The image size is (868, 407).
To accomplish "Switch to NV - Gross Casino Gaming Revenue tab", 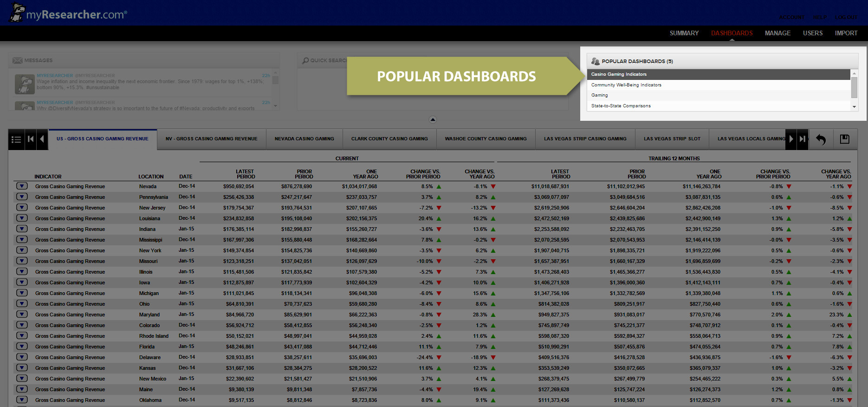I will 212,139.
